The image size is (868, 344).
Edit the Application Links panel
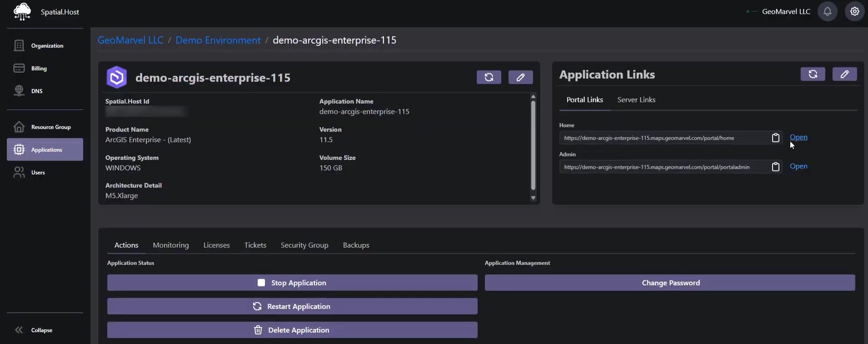pos(844,74)
